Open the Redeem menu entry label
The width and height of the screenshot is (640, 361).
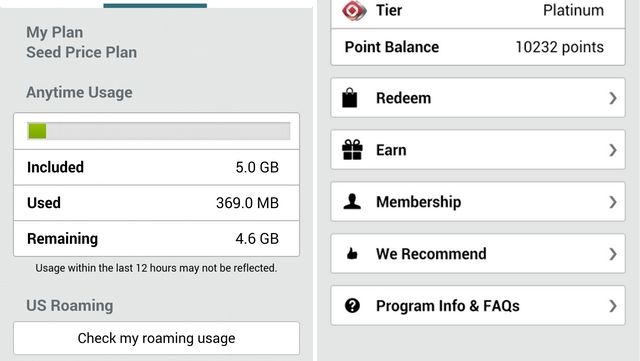tap(403, 98)
